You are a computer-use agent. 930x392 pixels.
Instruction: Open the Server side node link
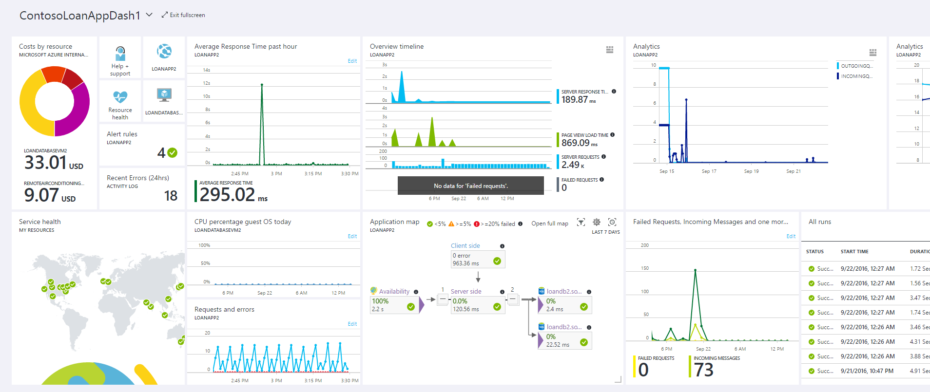[x=466, y=292]
